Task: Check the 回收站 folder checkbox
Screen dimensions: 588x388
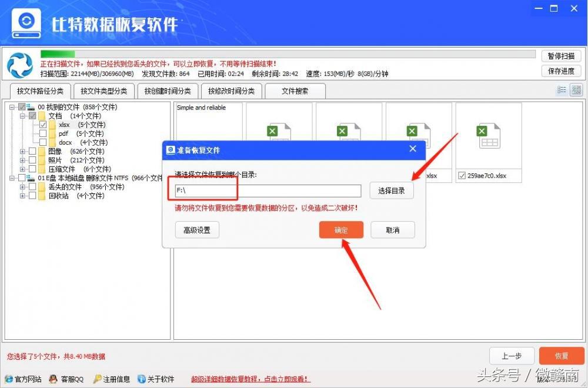Action: [x=32, y=196]
